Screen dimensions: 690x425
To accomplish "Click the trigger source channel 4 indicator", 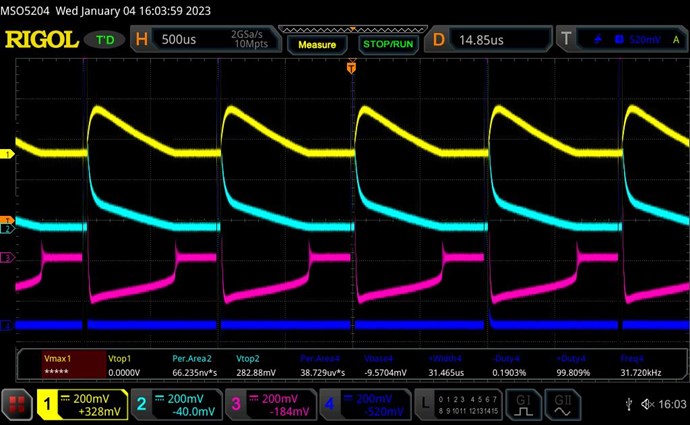I will point(619,40).
